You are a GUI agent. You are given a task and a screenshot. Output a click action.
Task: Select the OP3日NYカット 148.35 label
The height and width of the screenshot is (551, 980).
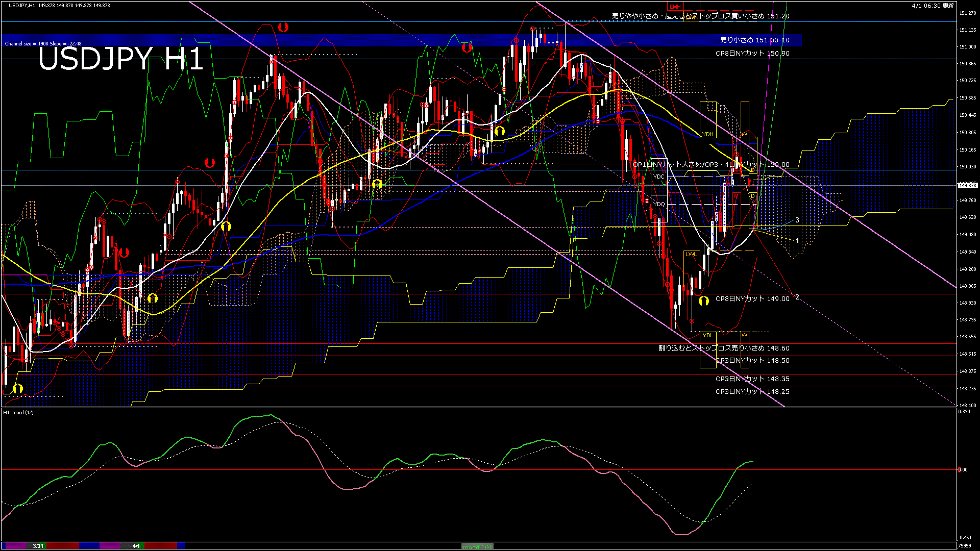(x=752, y=379)
